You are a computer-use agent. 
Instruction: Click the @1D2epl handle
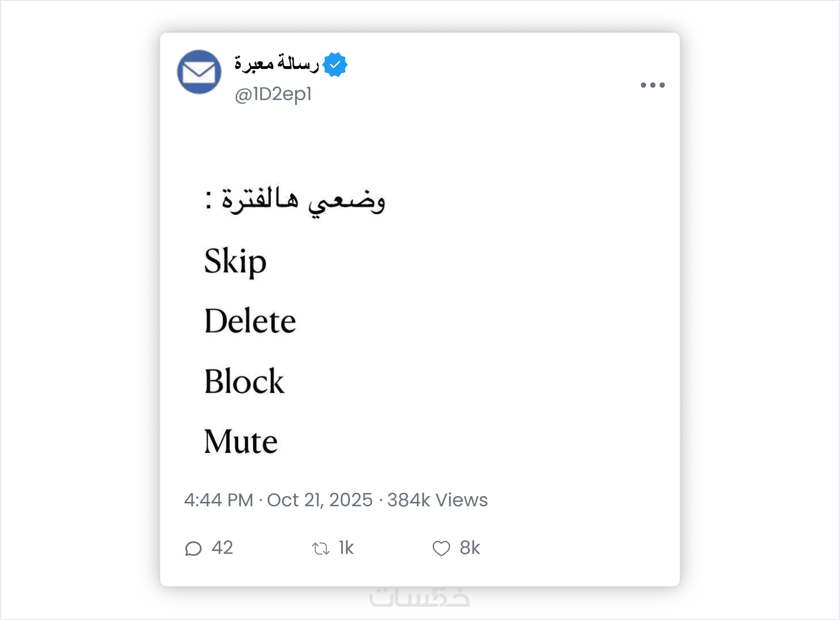tap(273, 94)
